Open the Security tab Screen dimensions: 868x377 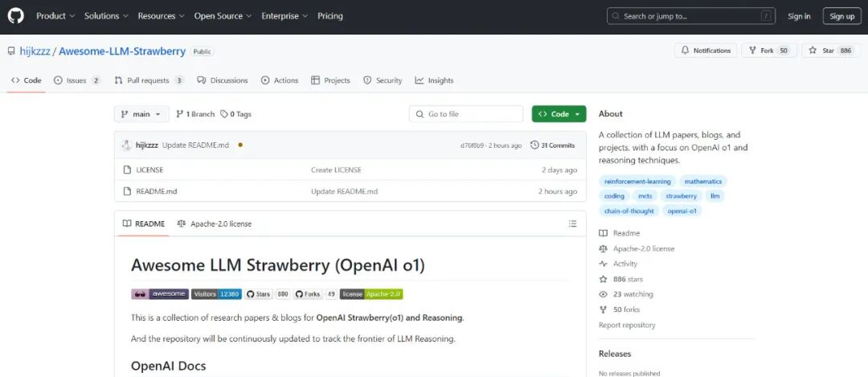pos(383,80)
